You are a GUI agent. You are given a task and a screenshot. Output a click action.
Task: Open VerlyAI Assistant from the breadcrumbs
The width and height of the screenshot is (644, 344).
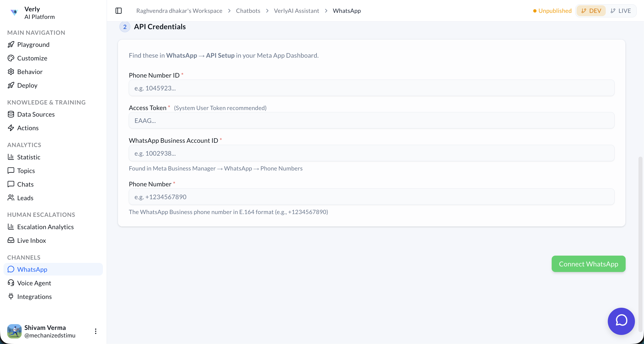(x=296, y=11)
